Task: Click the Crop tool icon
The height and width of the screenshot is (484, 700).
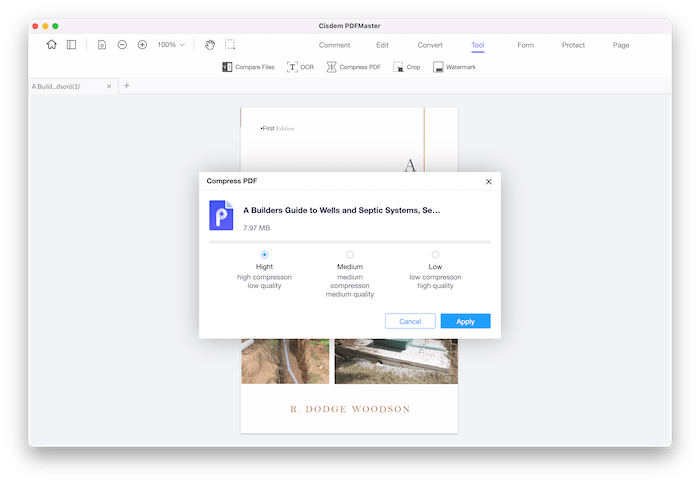Action: [x=398, y=67]
